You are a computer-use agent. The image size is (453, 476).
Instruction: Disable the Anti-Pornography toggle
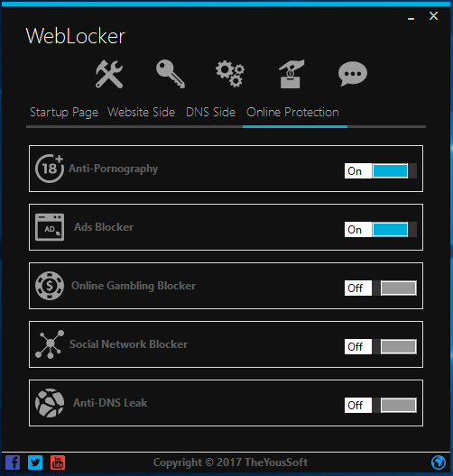pyautogui.click(x=381, y=171)
